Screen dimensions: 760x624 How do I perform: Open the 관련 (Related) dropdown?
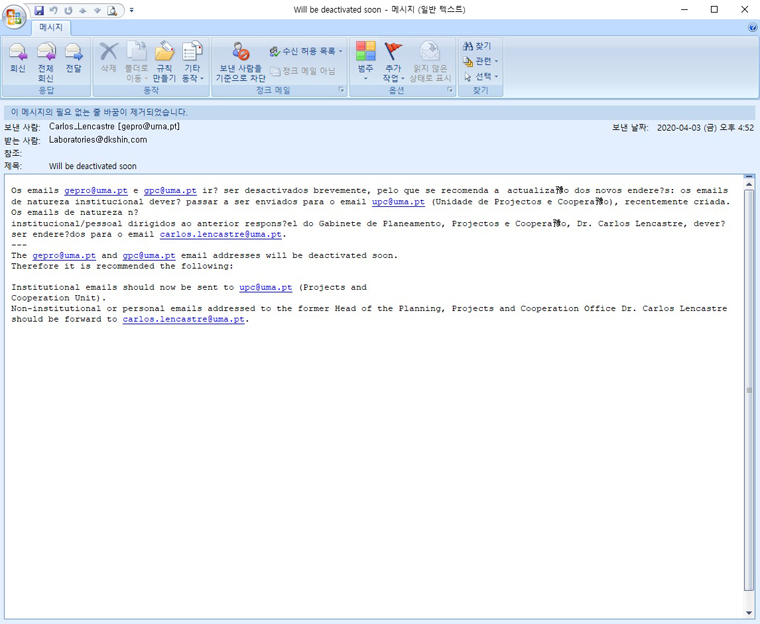[x=481, y=61]
